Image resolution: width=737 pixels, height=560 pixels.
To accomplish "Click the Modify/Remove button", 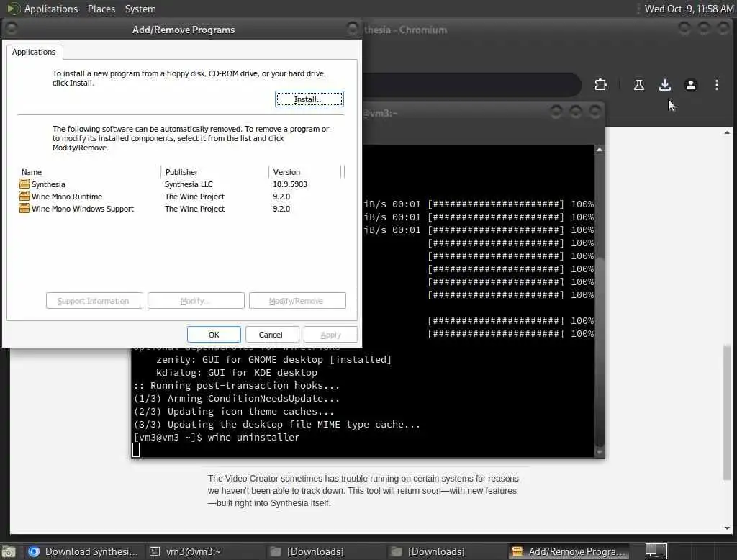I will [x=297, y=301].
